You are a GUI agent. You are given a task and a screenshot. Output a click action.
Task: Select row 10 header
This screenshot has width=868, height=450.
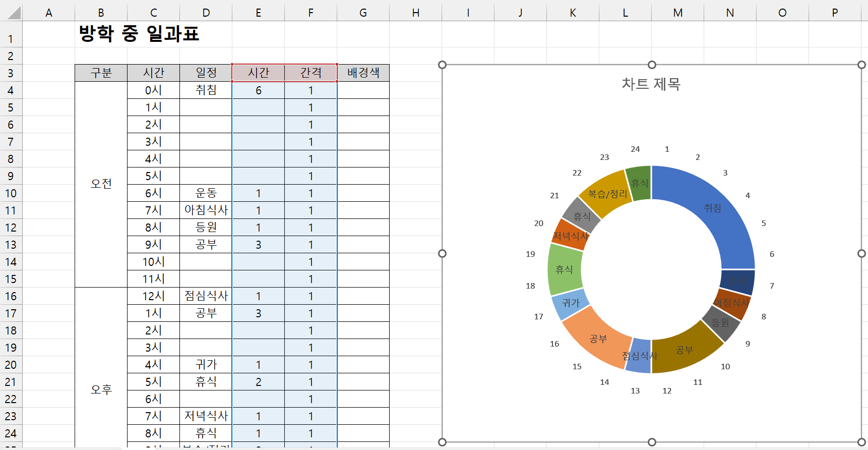pos(11,193)
